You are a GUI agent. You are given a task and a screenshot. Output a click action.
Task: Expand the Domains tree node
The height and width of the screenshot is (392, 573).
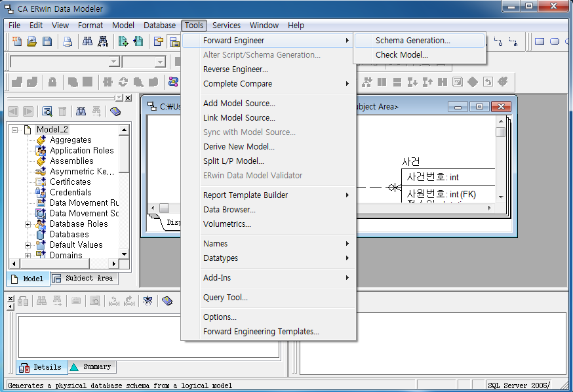(28, 256)
